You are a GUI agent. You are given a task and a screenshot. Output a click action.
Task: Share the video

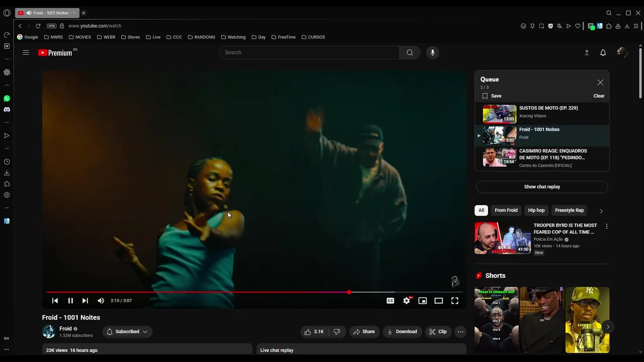click(x=364, y=332)
